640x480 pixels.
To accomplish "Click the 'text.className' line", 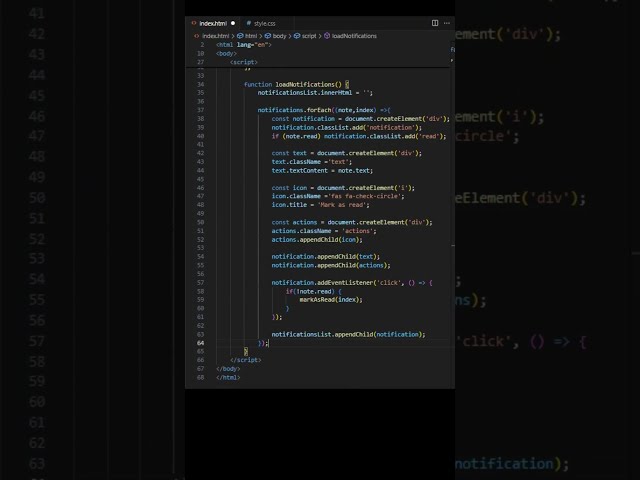I will coord(311,162).
